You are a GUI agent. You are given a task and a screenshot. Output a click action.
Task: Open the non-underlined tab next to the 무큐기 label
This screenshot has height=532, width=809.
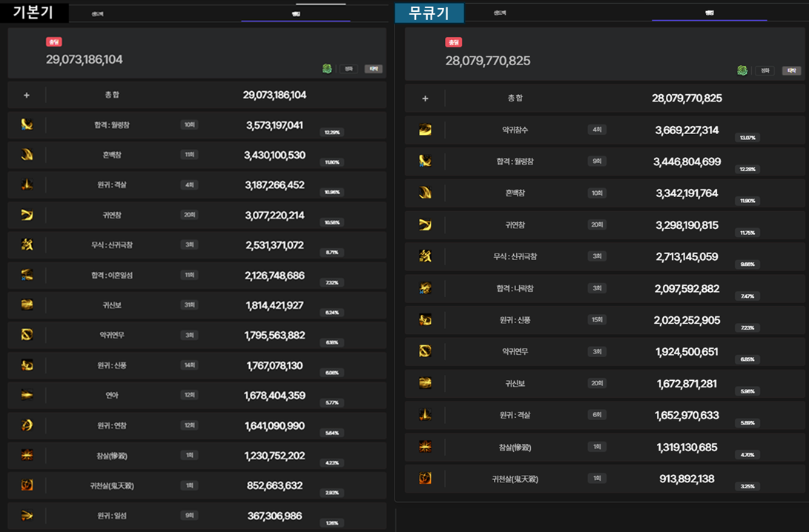tap(501, 13)
